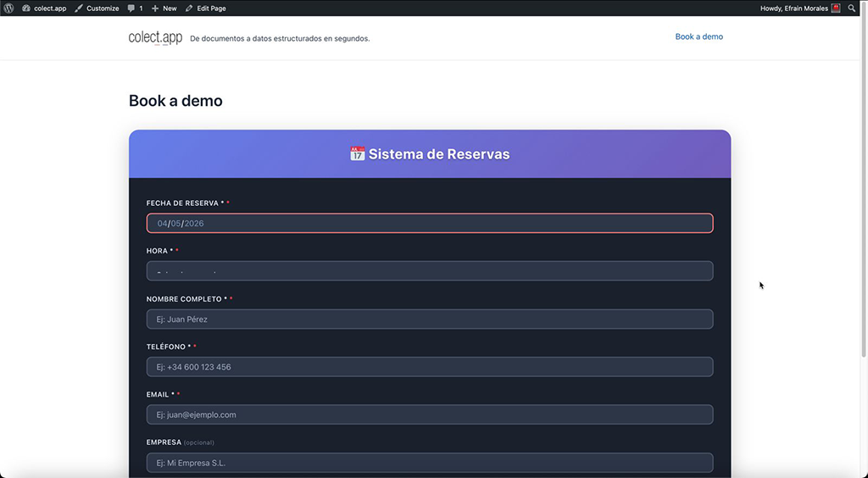Click the Nombre Completo input field
The image size is (868, 478).
click(430, 320)
